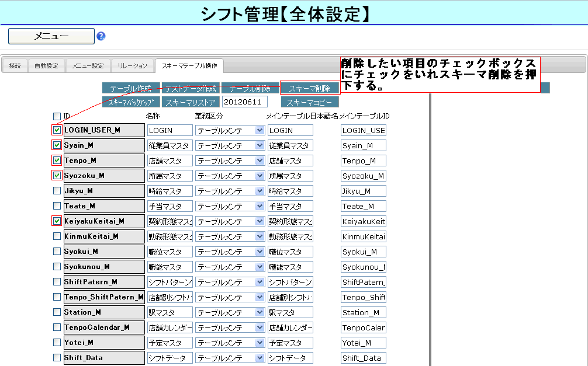Uncheck the LOGIN_USER_M checkbox

click(x=57, y=130)
